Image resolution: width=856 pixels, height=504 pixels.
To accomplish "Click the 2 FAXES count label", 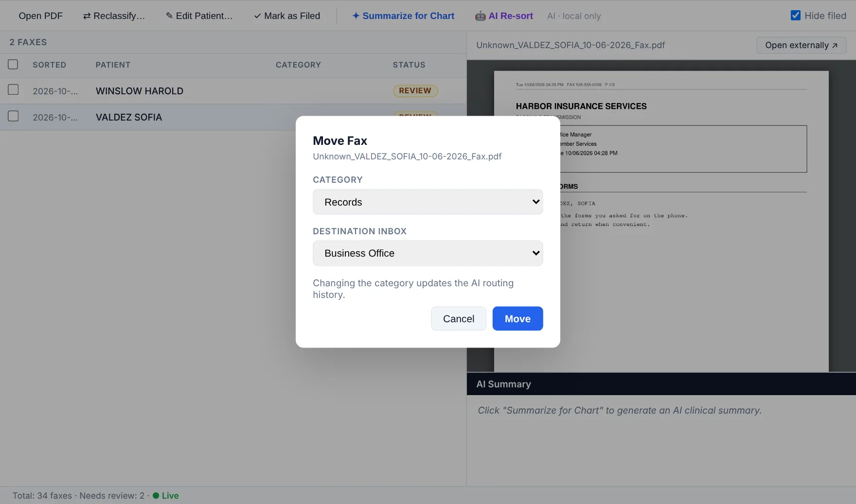I will pyautogui.click(x=28, y=42).
